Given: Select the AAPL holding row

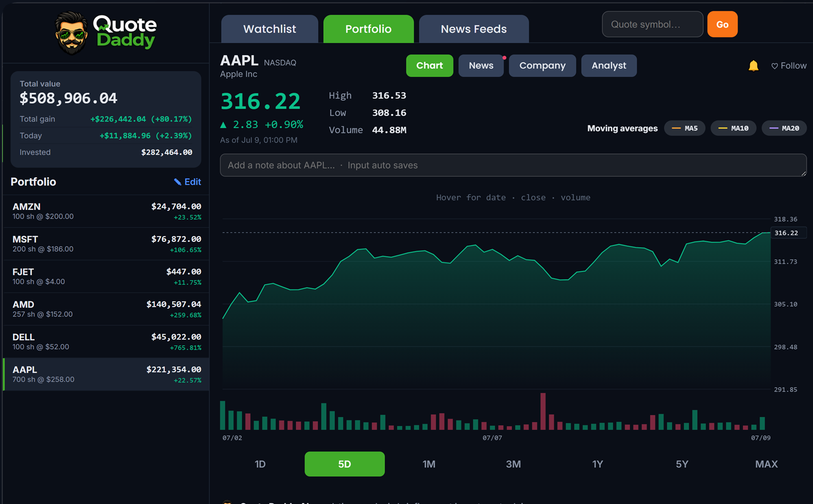Looking at the screenshot, I should [106, 374].
